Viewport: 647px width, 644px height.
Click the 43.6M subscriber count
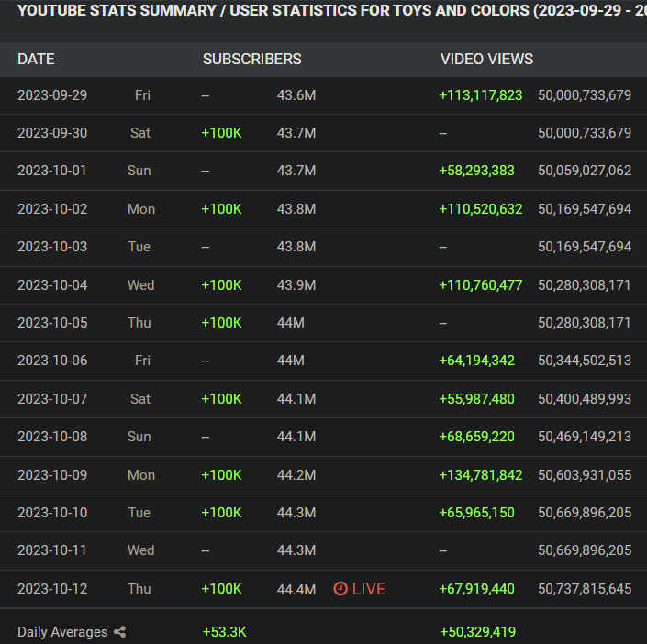click(x=296, y=95)
